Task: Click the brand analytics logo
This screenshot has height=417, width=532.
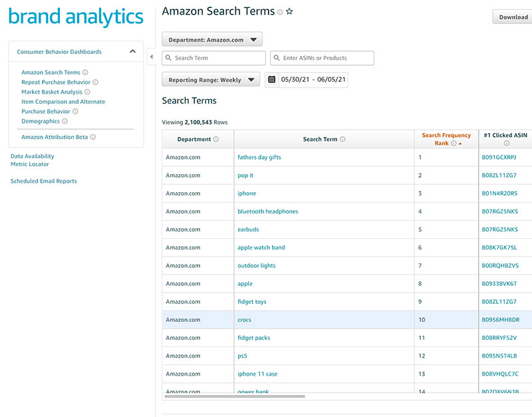Action: 76,17
